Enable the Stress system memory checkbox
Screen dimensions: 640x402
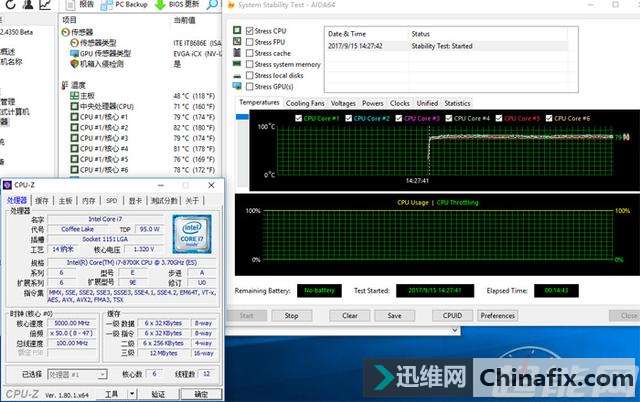tap(250, 64)
